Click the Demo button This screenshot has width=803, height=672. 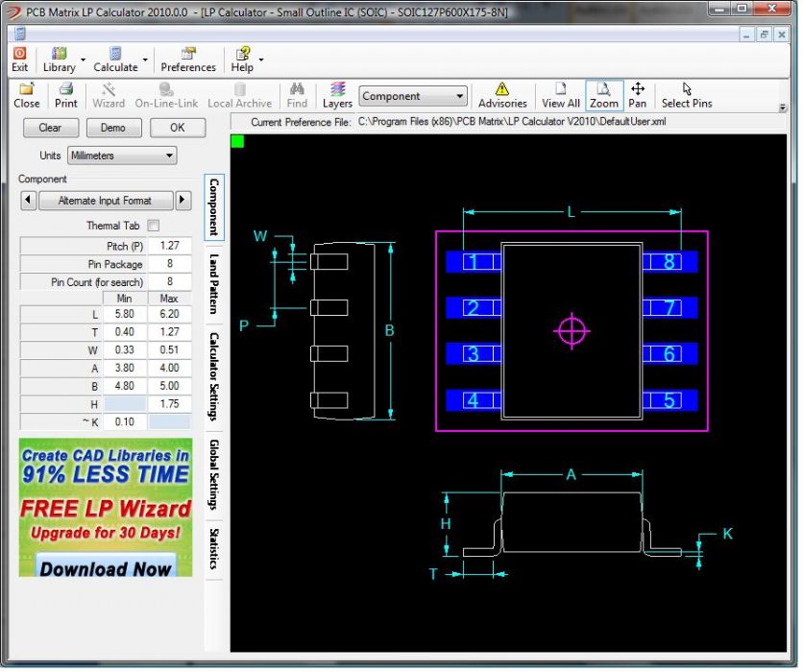tap(113, 128)
